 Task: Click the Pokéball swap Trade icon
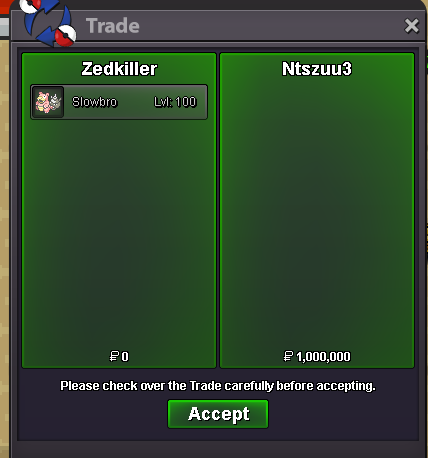(x=49, y=23)
